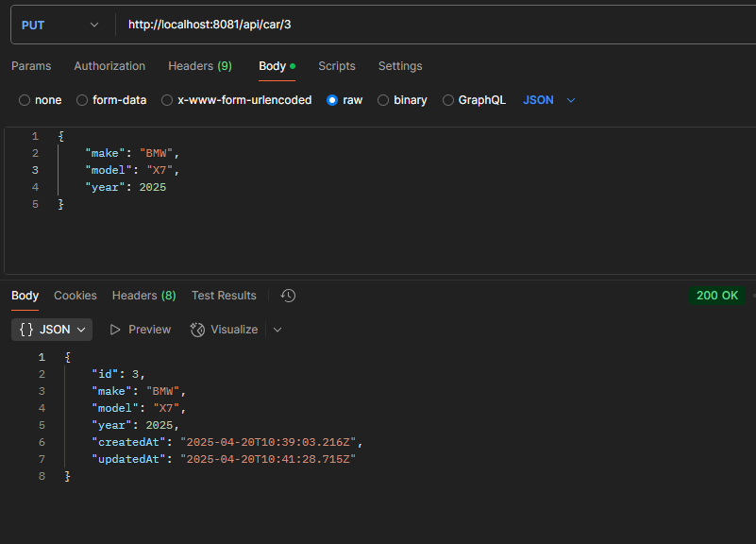
Task: Click the updatedAt timestamp value in response
Action: (x=268, y=459)
